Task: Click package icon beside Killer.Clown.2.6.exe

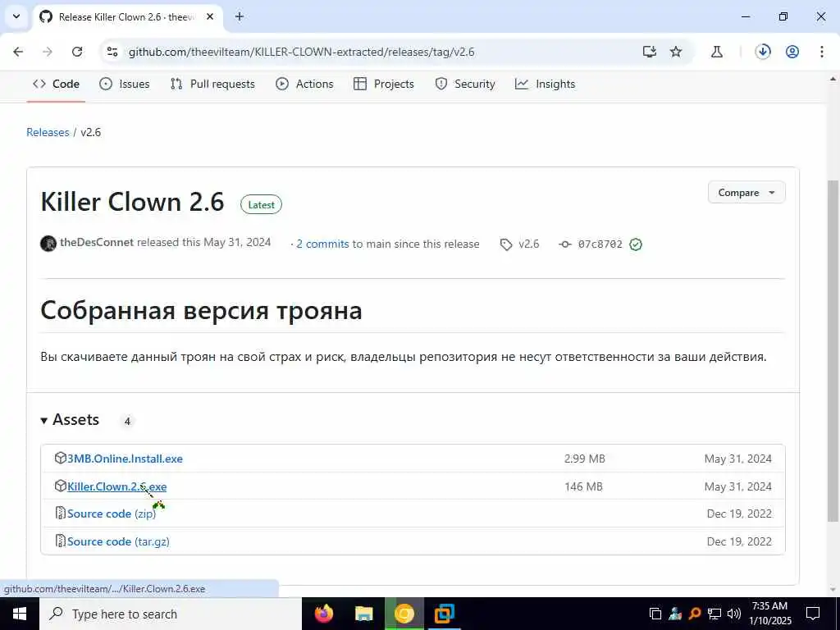Action: pyautogui.click(x=61, y=486)
